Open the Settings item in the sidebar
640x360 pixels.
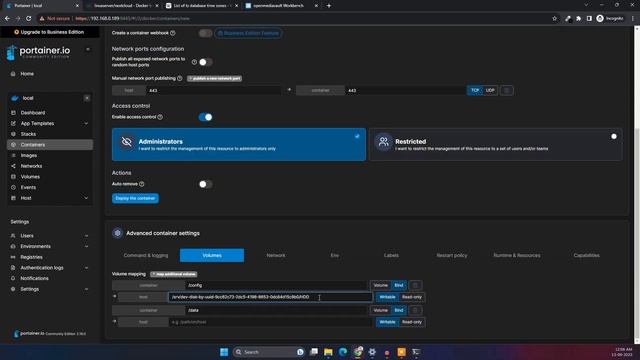point(29,289)
